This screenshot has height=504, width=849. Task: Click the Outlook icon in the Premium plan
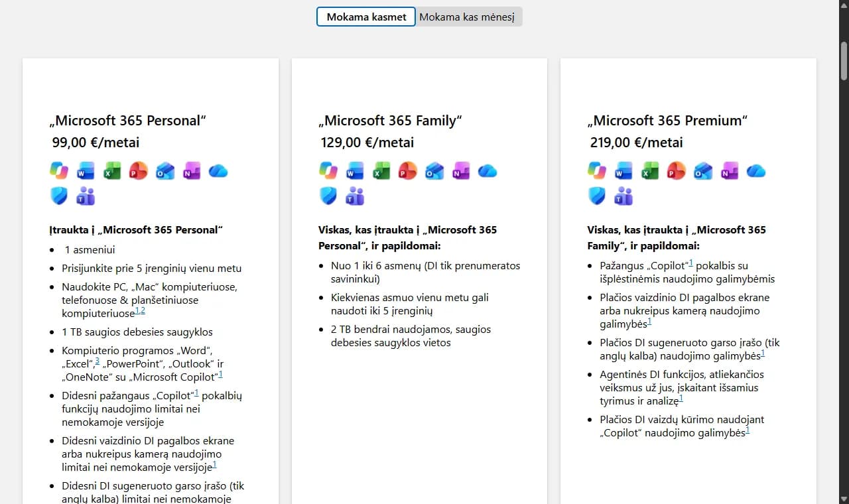click(703, 171)
